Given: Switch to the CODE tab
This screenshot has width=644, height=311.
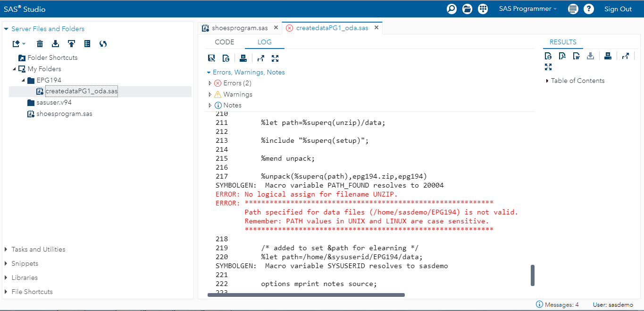Looking at the screenshot, I should pos(225,42).
